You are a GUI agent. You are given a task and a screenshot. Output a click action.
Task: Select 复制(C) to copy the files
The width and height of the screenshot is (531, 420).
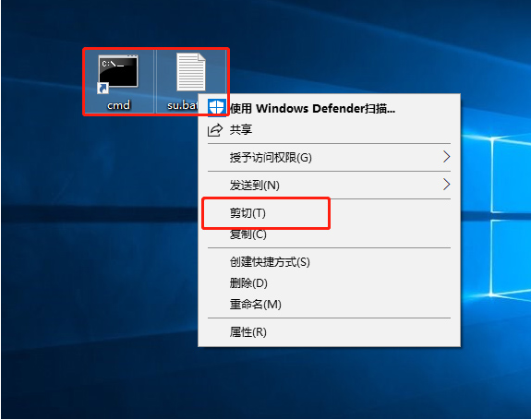tap(329, 234)
